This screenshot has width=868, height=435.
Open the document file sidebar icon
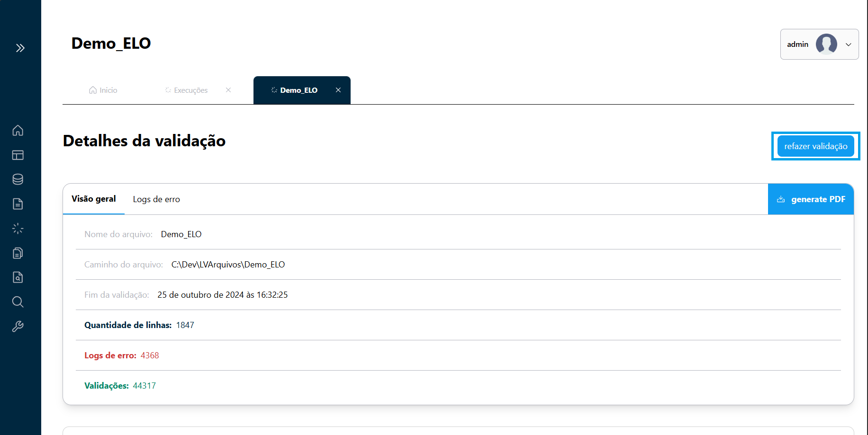18,204
